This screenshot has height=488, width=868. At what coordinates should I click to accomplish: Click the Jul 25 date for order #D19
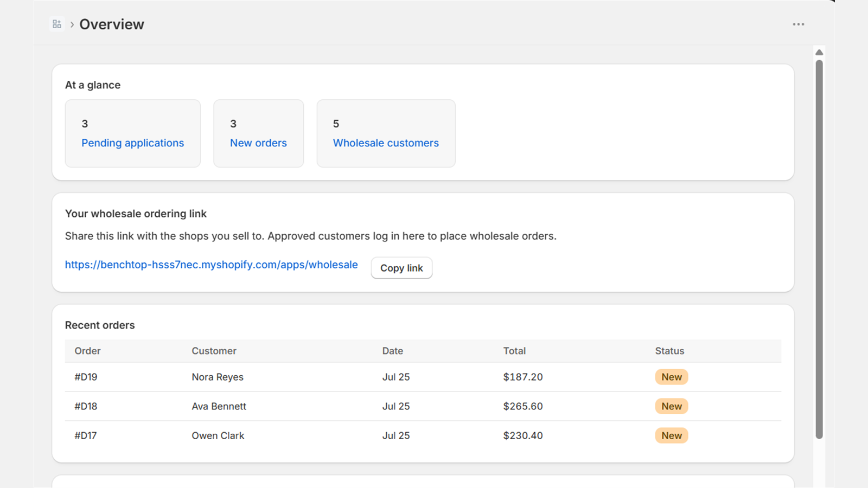396,377
